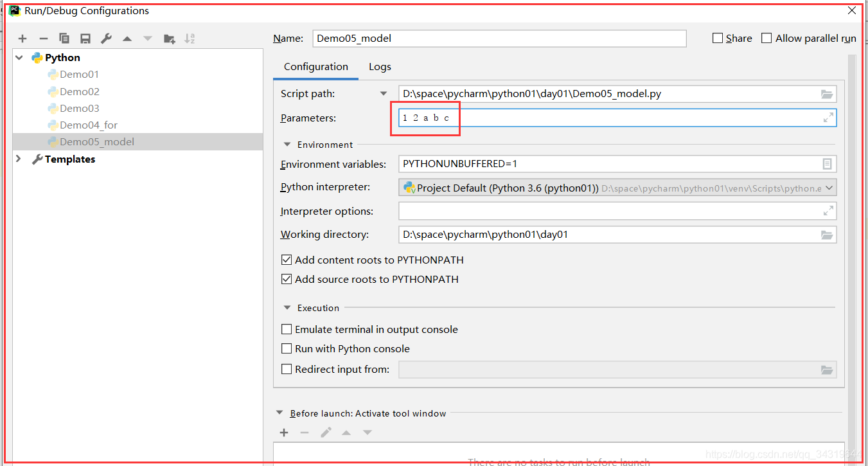Close the Run/Debug Configurations dialog

[x=852, y=10]
